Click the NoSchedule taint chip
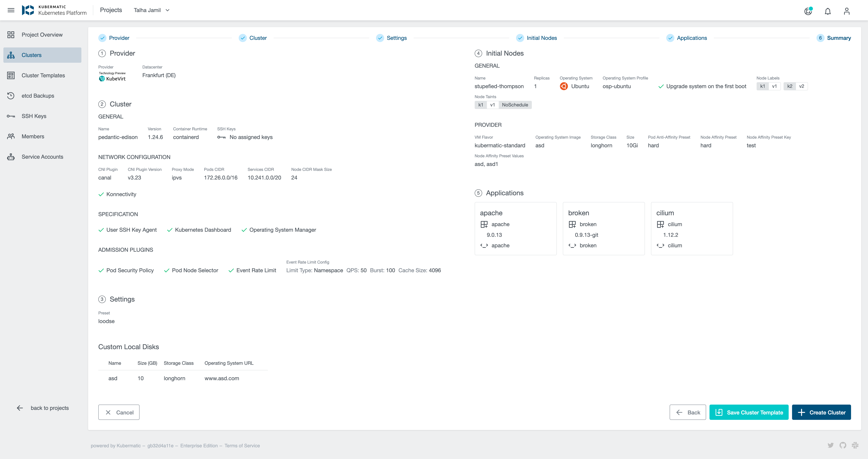 tap(515, 105)
